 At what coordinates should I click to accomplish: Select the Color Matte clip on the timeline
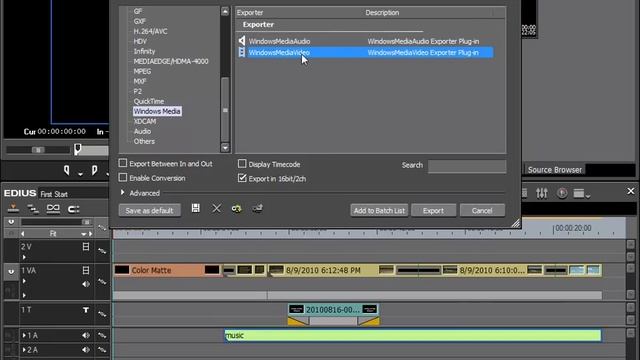168,270
